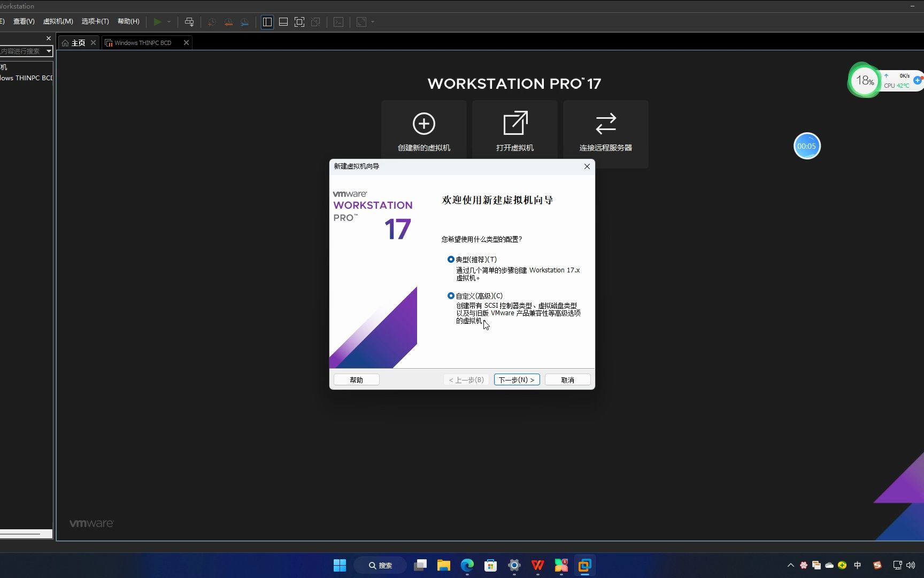Toggle the thumbnail bar view icon
Viewport: 924px width, 578px height.
coord(283,22)
